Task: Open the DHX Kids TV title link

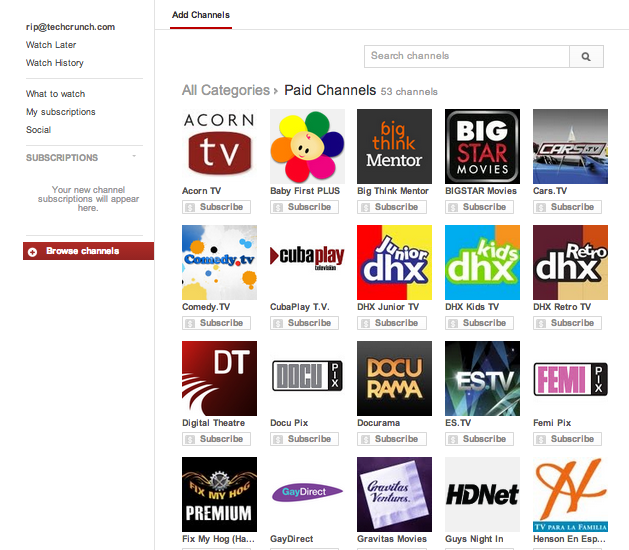Action: click(x=472, y=307)
